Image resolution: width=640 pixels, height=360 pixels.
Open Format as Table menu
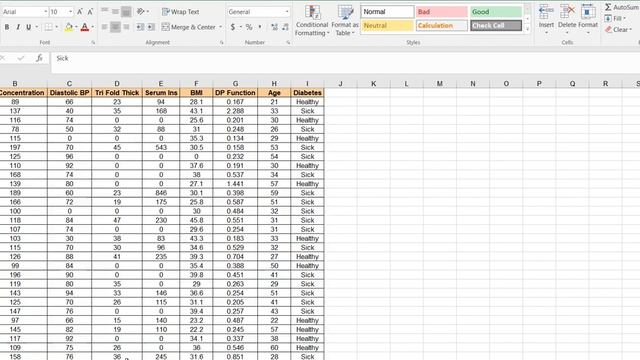coord(345,20)
